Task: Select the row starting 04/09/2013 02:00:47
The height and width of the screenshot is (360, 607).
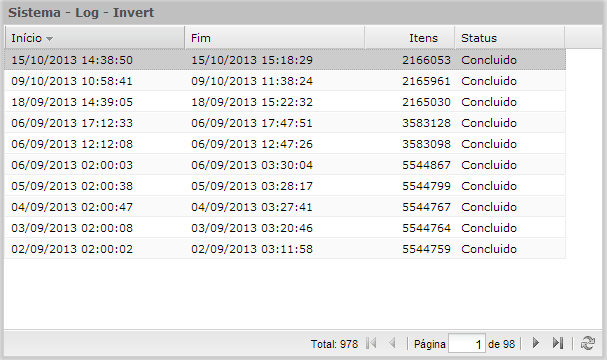Action: (285, 207)
